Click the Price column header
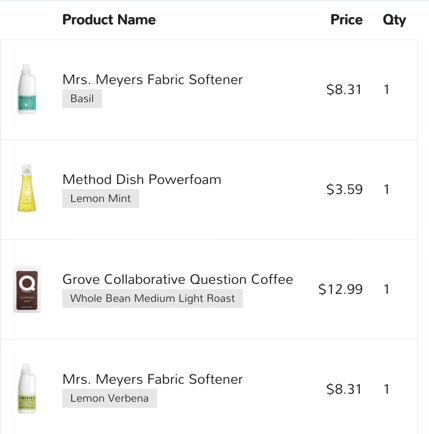 (346, 20)
